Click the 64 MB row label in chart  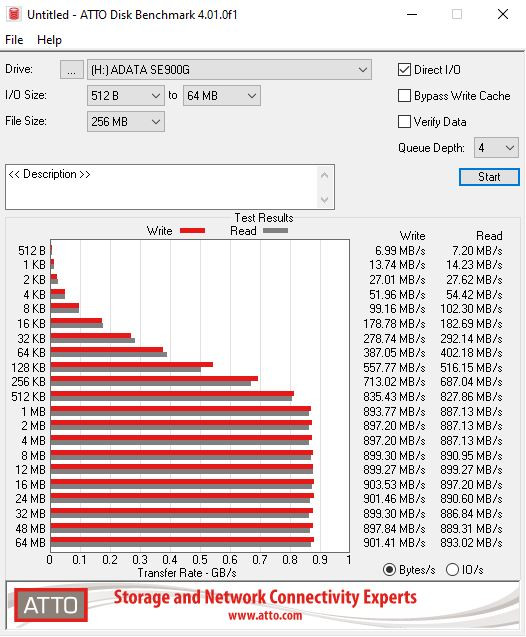coord(30,543)
